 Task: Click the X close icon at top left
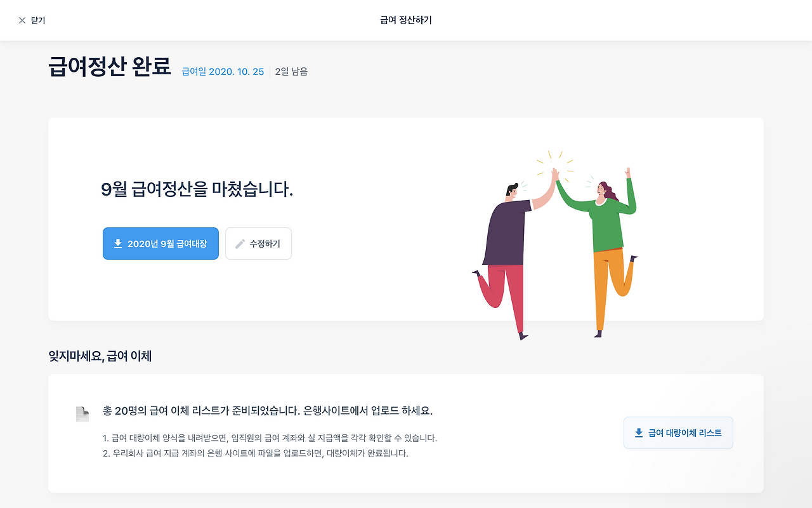pos(22,20)
